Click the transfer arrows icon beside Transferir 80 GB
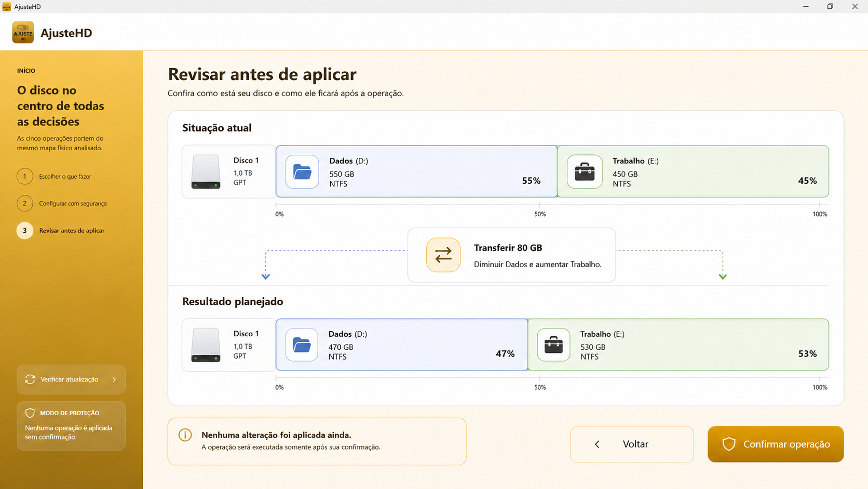 [x=443, y=255]
